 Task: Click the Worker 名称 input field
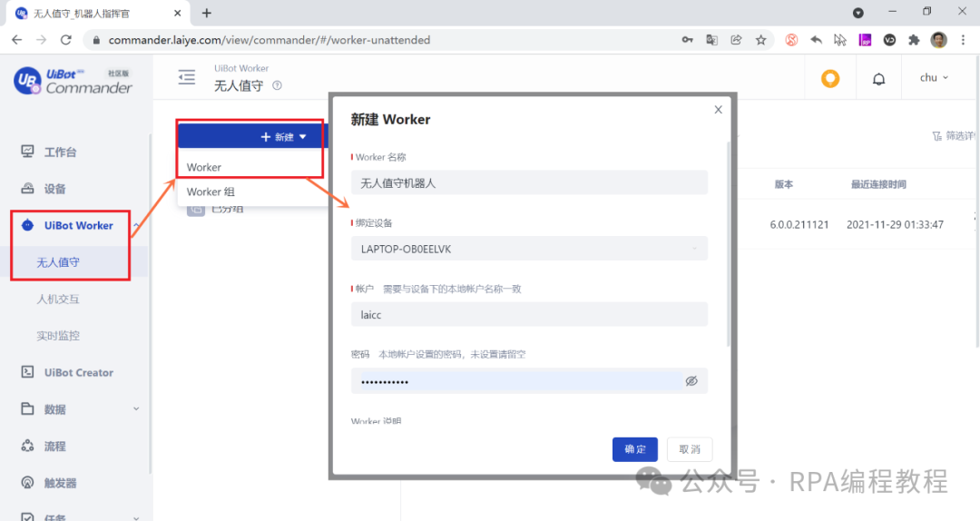[x=529, y=182]
